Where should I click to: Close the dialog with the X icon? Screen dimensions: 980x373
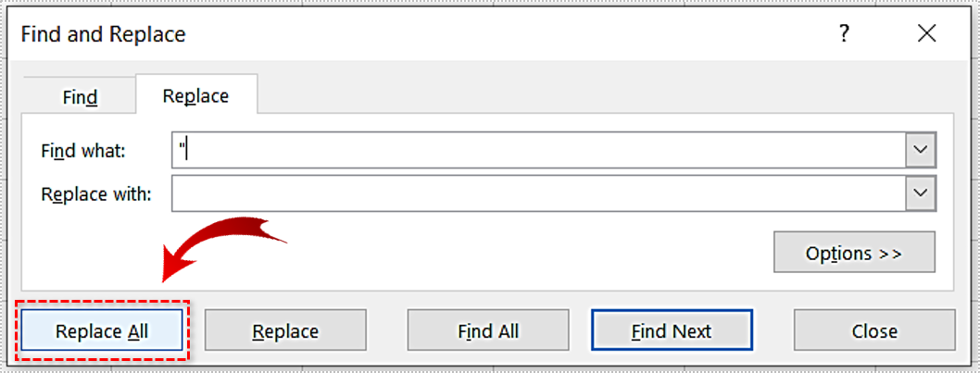pos(926,34)
